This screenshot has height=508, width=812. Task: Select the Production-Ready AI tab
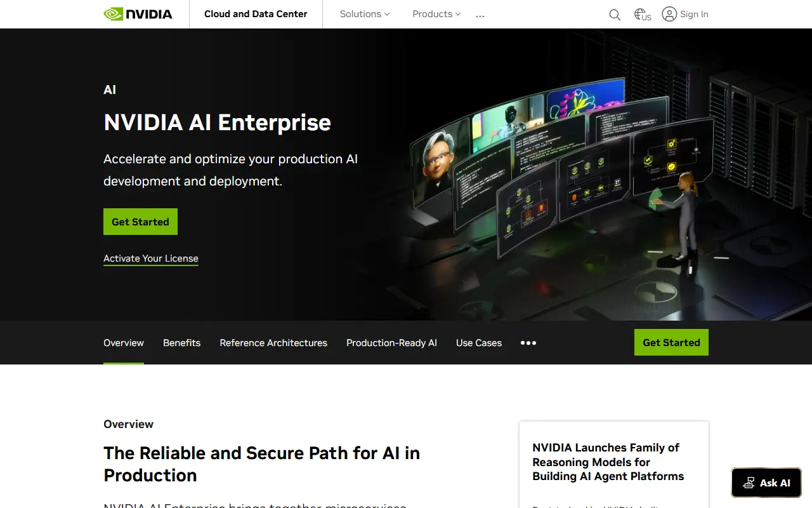pos(391,343)
